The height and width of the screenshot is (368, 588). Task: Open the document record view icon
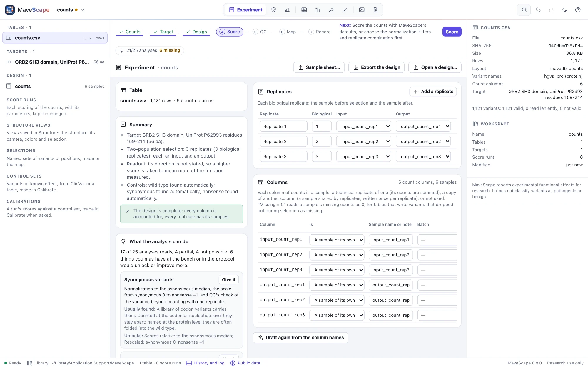pos(375,10)
